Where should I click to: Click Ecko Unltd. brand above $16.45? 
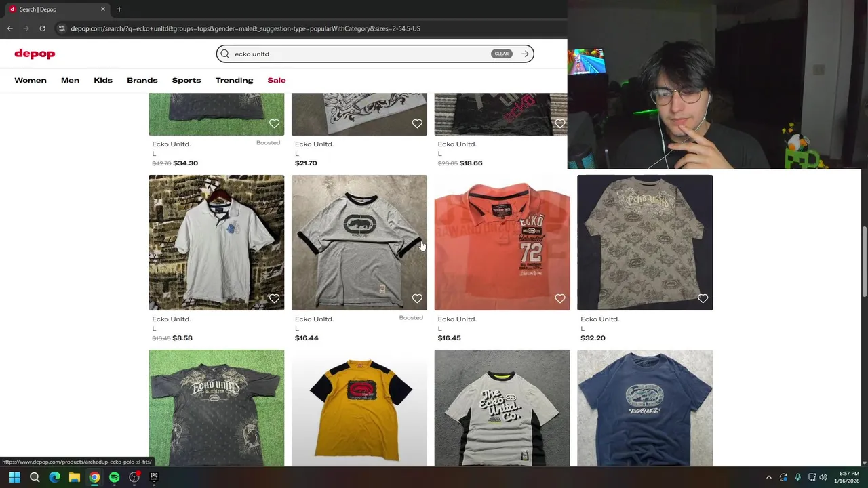point(457,319)
